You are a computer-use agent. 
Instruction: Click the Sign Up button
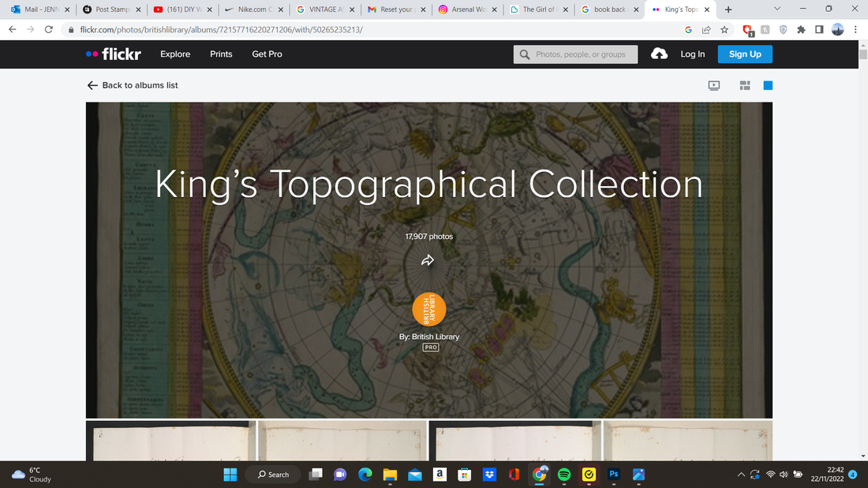tap(745, 54)
